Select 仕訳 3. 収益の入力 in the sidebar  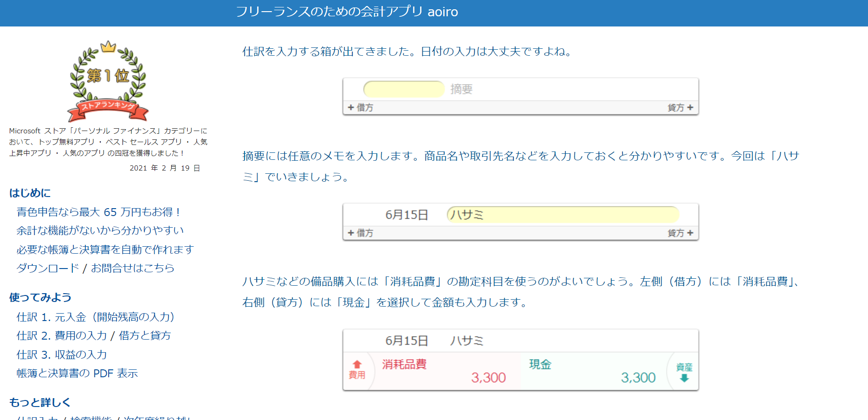(x=62, y=354)
